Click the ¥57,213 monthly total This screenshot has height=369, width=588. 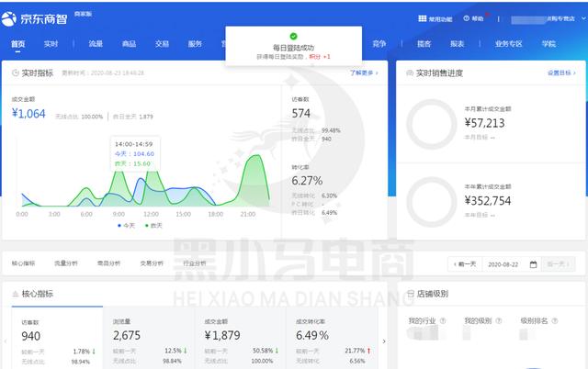(x=484, y=123)
